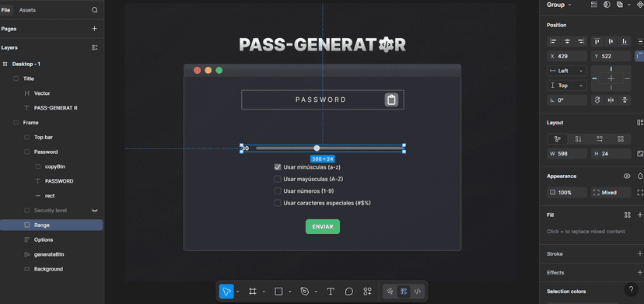644x304 pixels.
Task: Select the grid layout option
Action: click(x=621, y=139)
